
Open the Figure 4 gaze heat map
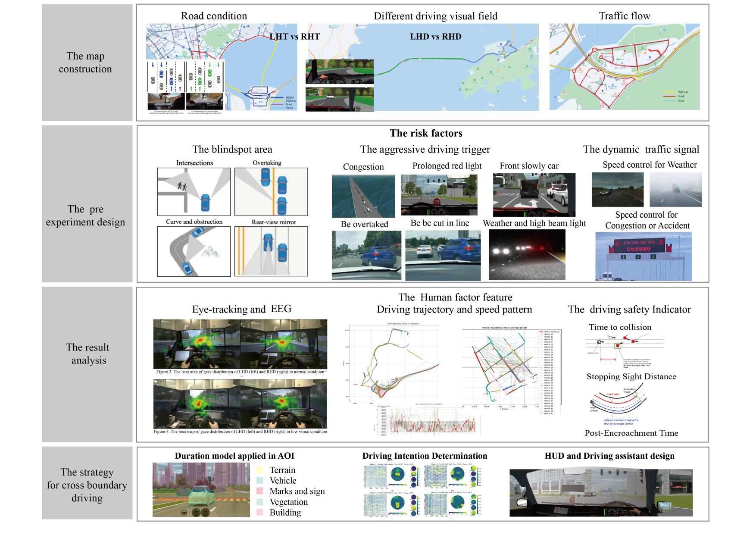point(240,404)
